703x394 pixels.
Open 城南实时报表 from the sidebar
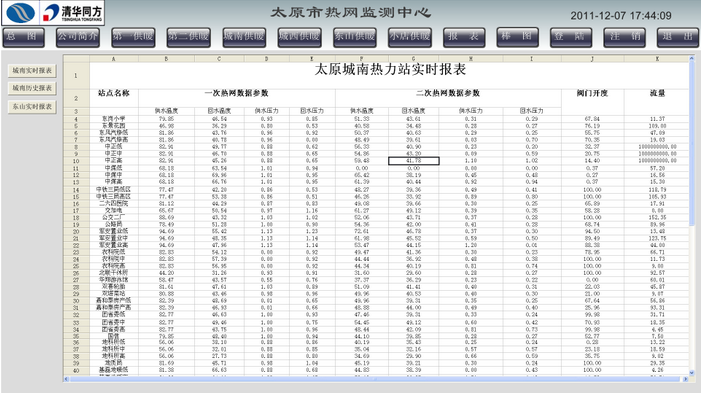[32, 70]
